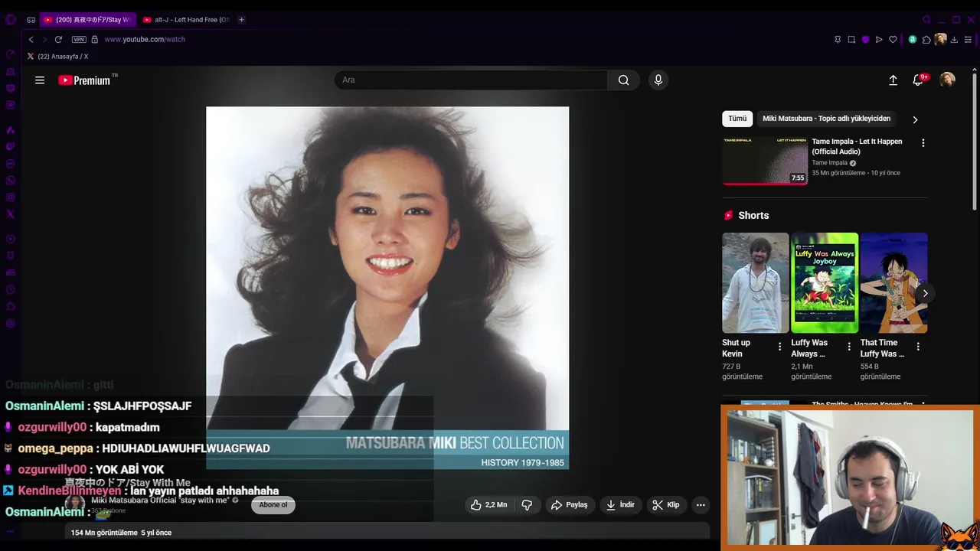Open X icon in Opera sidebar

[x=11, y=214]
